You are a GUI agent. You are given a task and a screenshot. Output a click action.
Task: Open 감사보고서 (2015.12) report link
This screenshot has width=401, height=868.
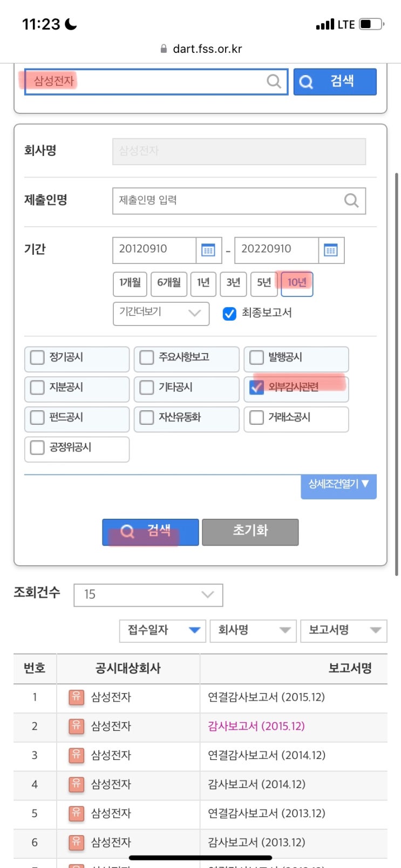click(256, 726)
